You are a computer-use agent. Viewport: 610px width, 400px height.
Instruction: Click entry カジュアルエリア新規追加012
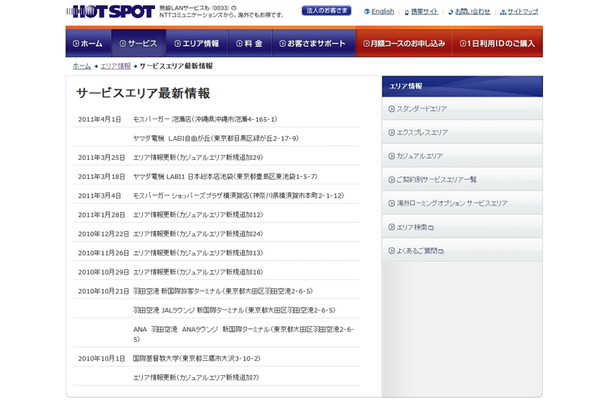coord(198,215)
